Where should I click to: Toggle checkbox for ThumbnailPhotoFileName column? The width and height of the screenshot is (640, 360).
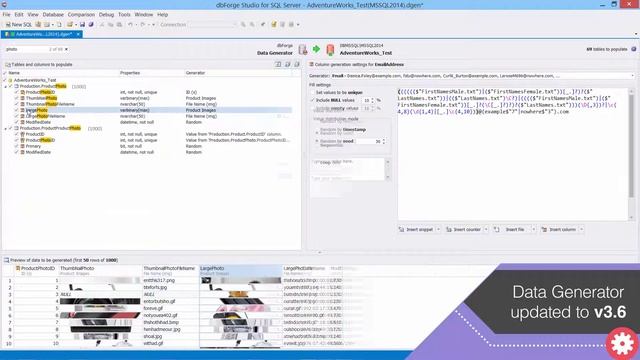tap(17, 104)
